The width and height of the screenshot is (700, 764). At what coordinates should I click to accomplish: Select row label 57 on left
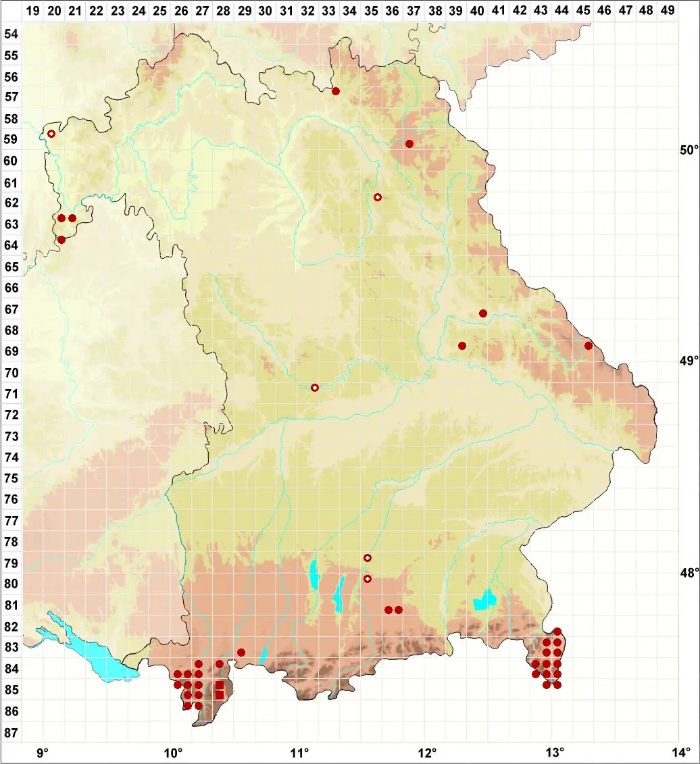(11, 97)
